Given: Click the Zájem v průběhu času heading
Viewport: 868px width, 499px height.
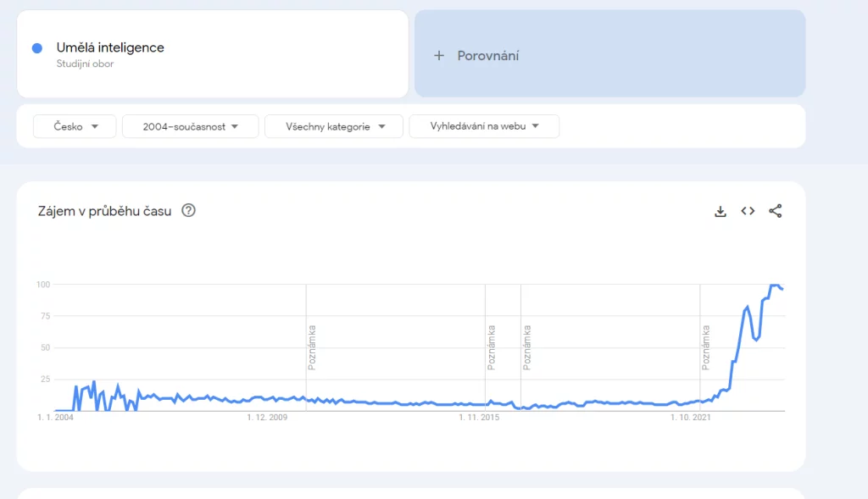Looking at the screenshot, I should tap(104, 211).
